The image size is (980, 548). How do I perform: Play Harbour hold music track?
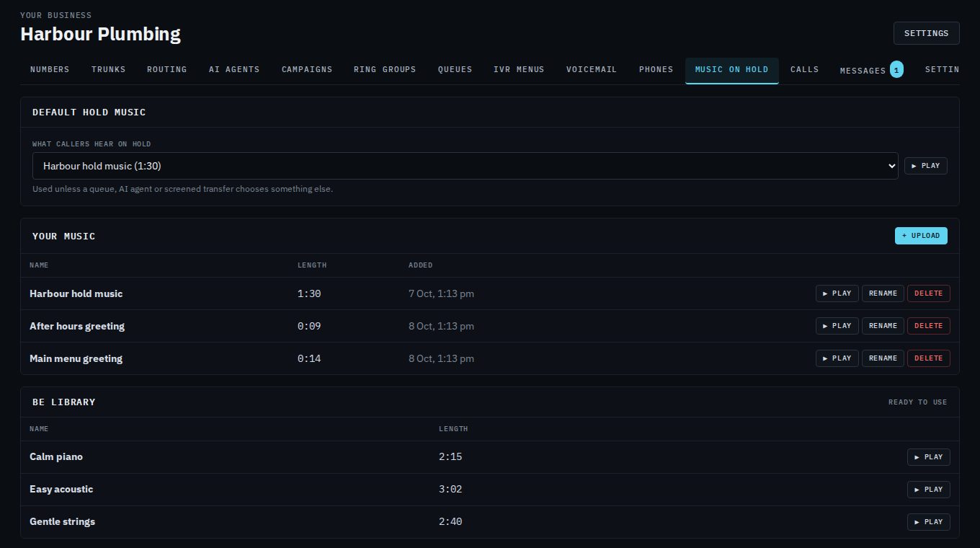(837, 293)
